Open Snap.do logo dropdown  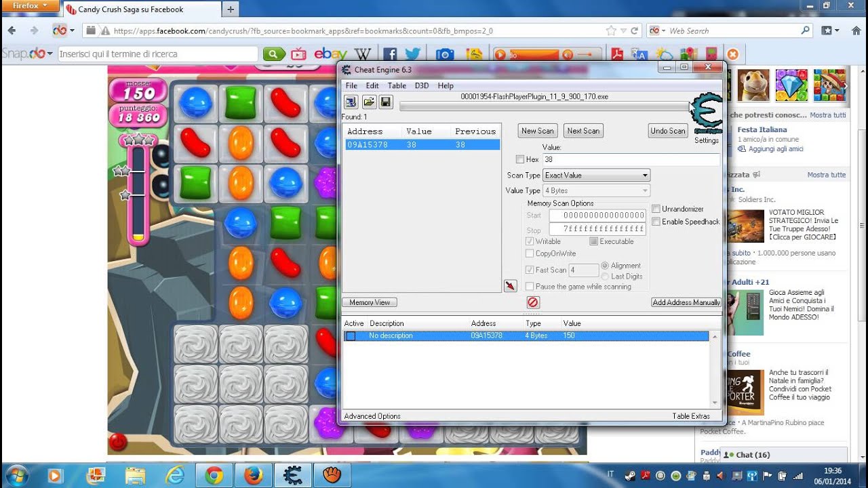[x=27, y=54]
